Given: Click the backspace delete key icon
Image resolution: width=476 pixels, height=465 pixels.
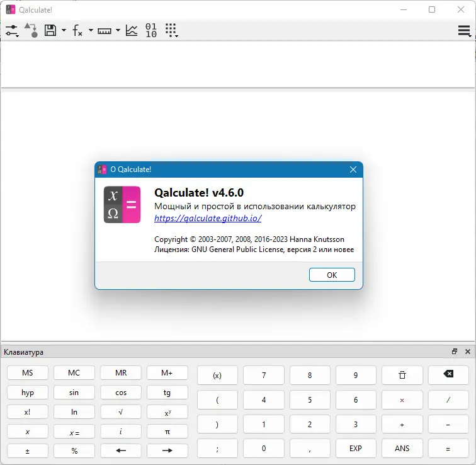Looking at the screenshot, I should click(x=448, y=375).
